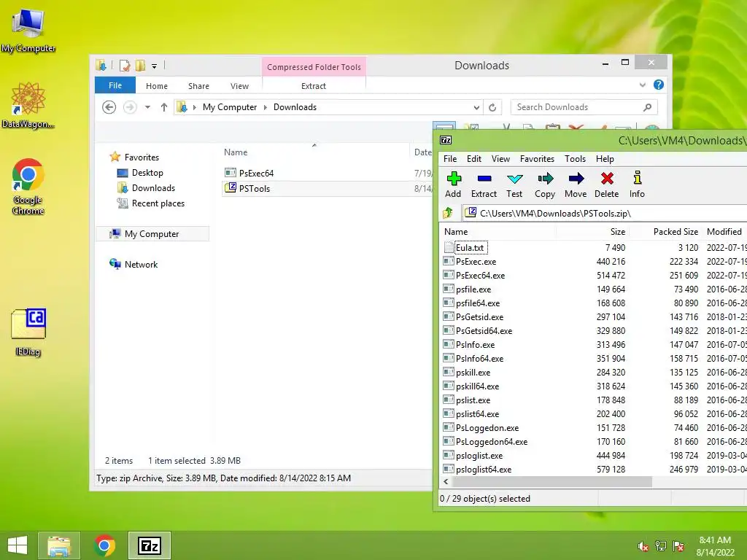Expand the Explorer ribbon chevron
Screen dimensions: 747x560
(x=642, y=85)
